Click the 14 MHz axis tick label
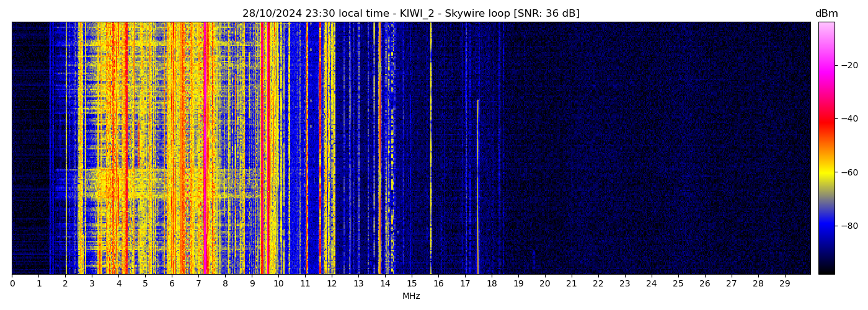 (385, 284)
